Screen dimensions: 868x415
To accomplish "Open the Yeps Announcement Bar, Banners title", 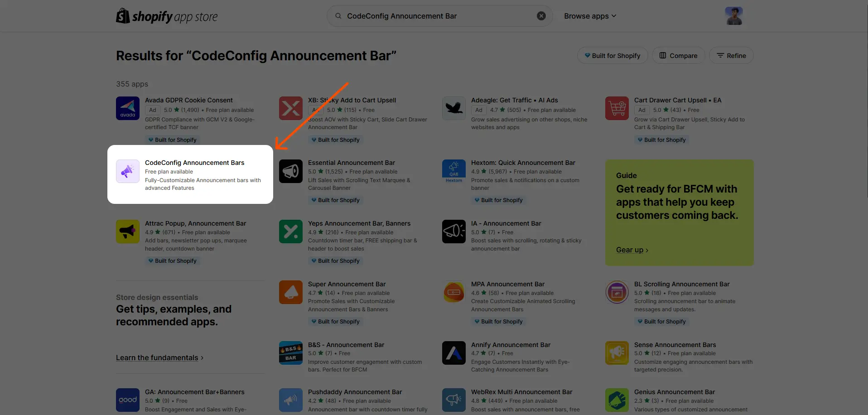I will click(359, 223).
